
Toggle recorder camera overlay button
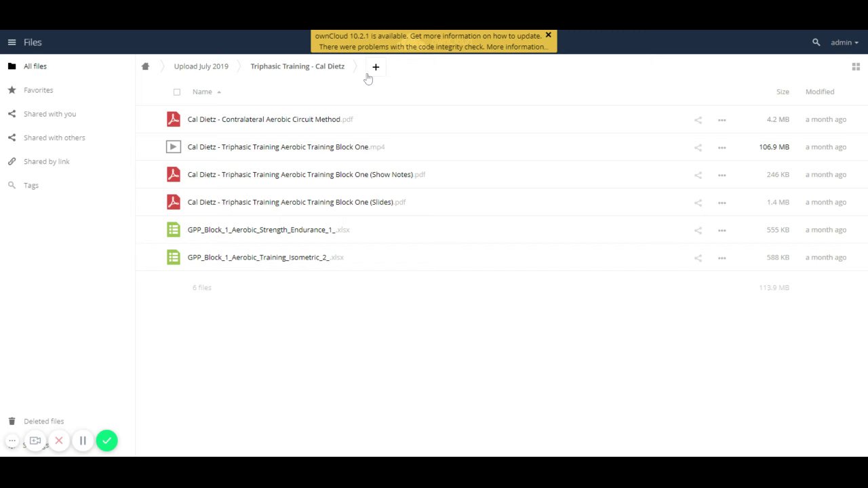(35, 441)
